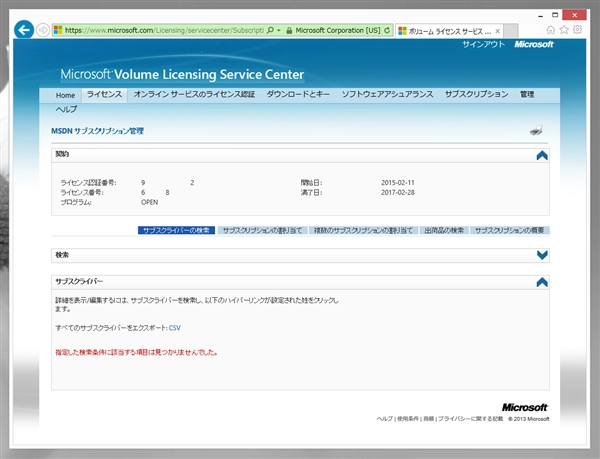Screen dimensions: 600x459
Task: Select 出荷品の検索 tab
Action: [444, 230]
